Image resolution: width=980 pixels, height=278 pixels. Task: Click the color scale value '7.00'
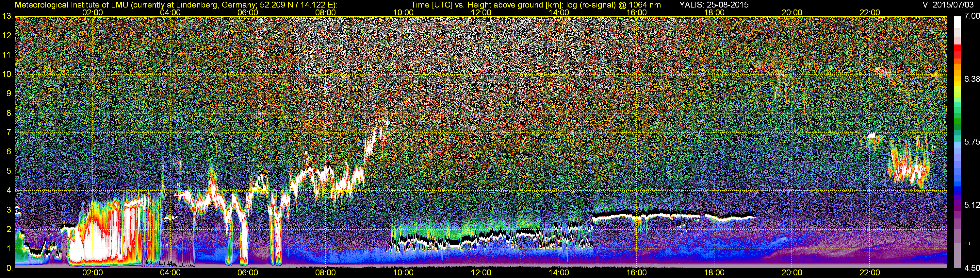click(x=972, y=16)
